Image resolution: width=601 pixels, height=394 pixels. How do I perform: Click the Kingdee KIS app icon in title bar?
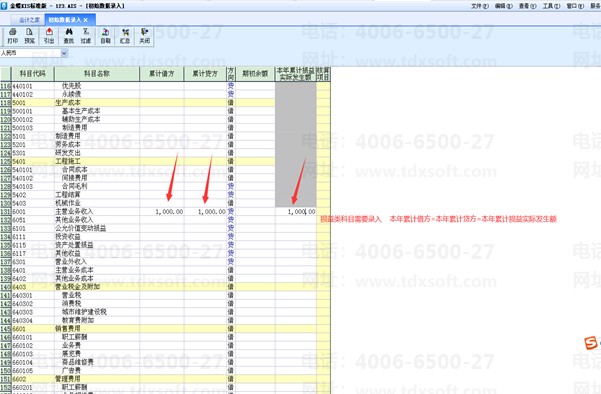point(4,6)
